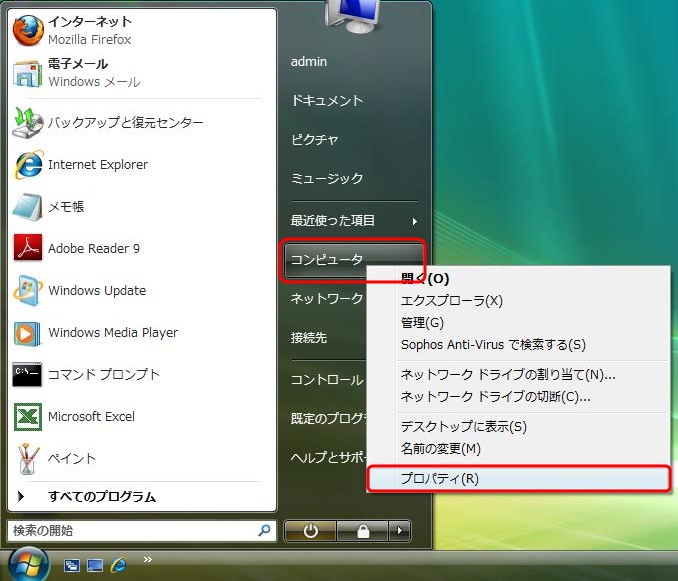This screenshot has height=581, width=678.
Task: Choose ネットワーク ドライブの切断(C)...
Action: 496,396
